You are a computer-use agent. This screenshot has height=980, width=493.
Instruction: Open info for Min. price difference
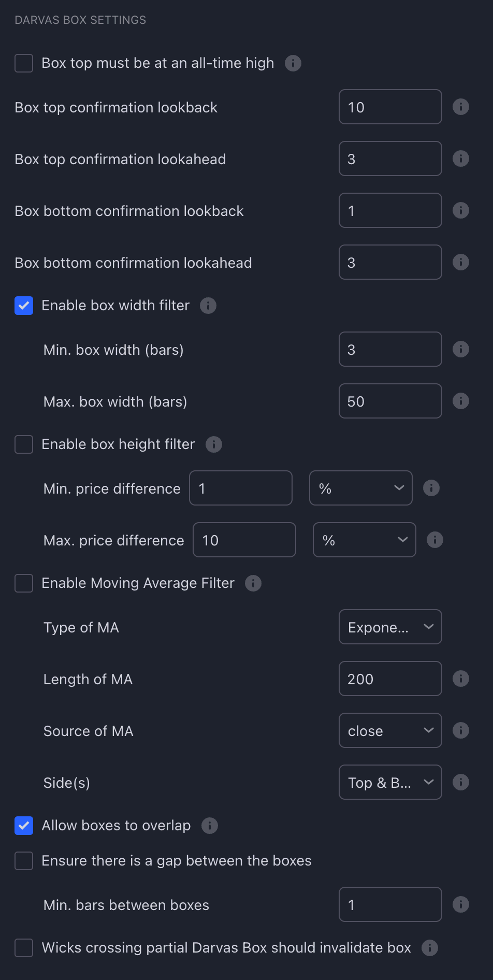tap(431, 488)
